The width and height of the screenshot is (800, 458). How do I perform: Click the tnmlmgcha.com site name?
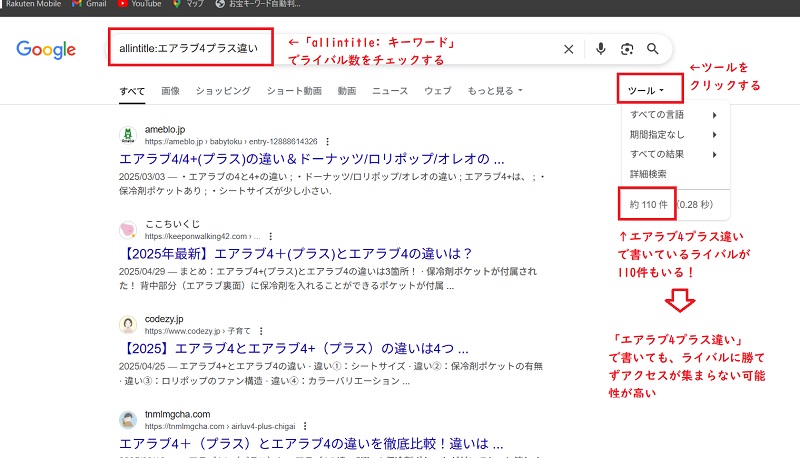(x=177, y=414)
